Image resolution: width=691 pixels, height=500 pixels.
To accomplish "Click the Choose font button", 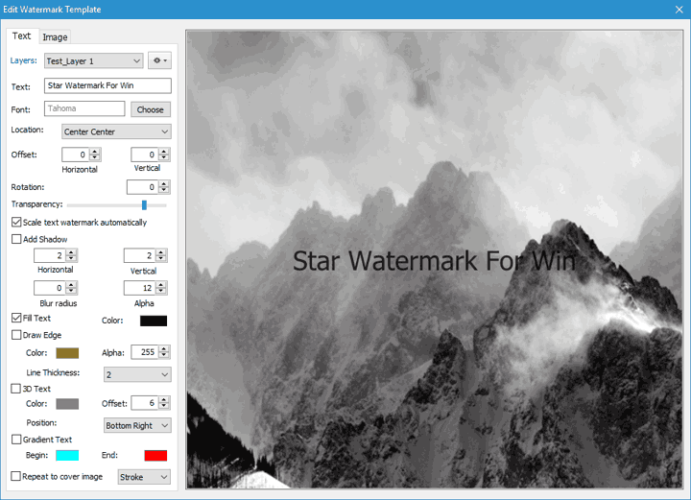I will (x=150, y=109).
